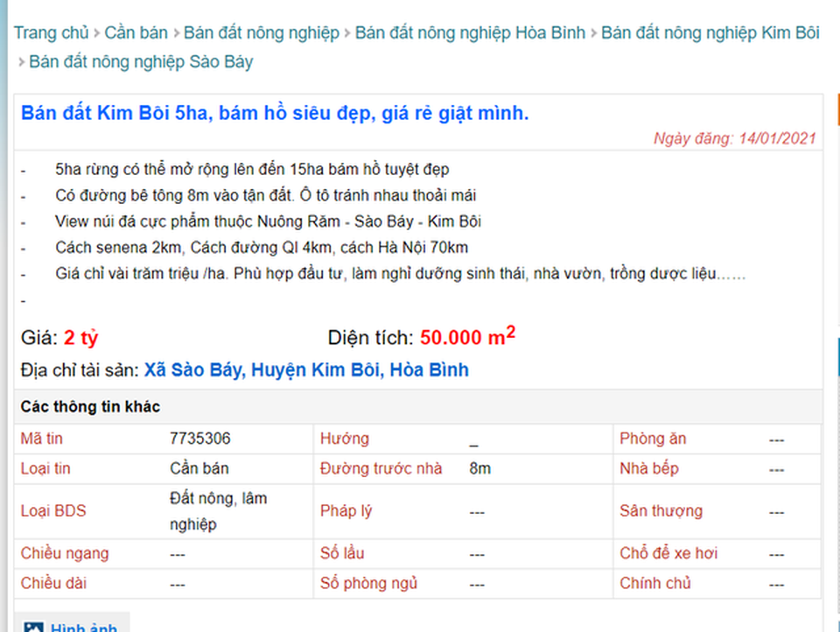Click the area value 50.000 m2
Screen dimensions: 840x632
coord(467,335)
